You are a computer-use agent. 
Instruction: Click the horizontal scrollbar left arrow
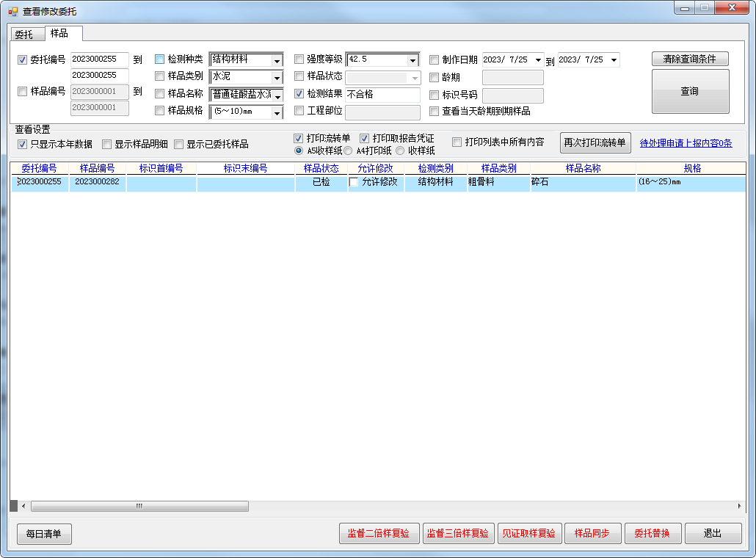click(x=23, y=506)
